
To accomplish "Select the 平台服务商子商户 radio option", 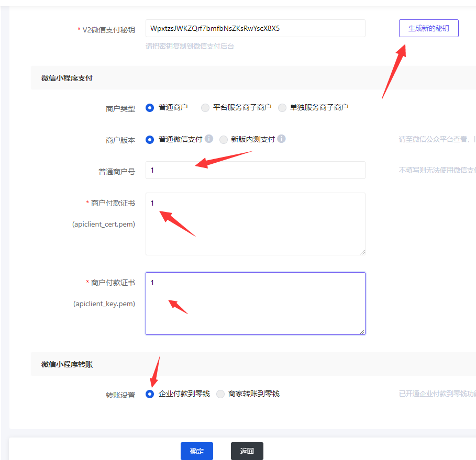I will [205, 107].
